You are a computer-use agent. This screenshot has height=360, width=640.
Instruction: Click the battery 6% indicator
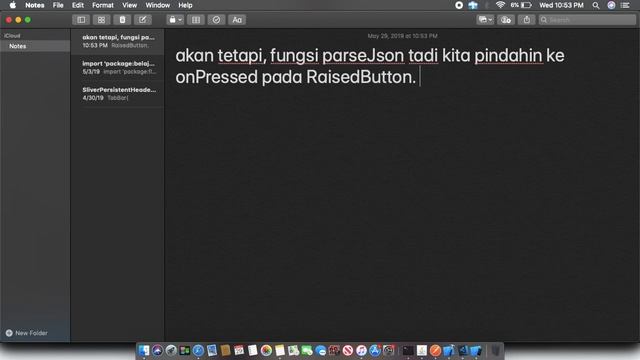pos(521,5)
